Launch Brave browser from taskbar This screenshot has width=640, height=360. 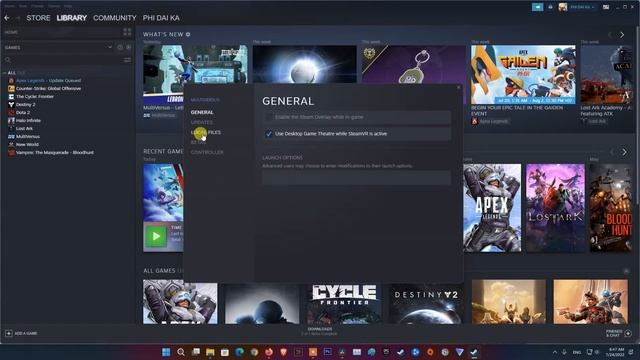[283, 352]
